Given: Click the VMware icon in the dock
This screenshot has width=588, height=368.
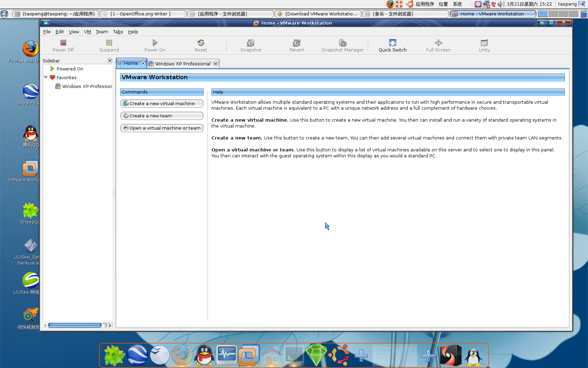Looking at the screenshot, I should (x=249, y=355).
